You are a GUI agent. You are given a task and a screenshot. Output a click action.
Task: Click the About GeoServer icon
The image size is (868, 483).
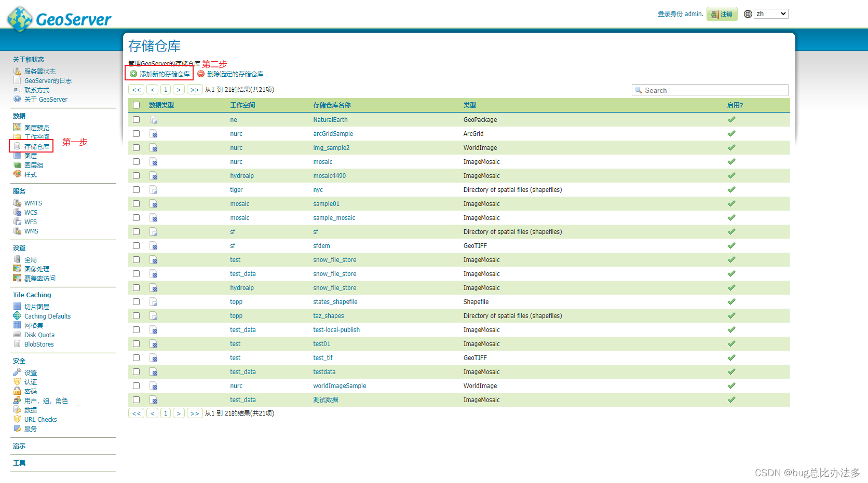(x=17, y=99)
